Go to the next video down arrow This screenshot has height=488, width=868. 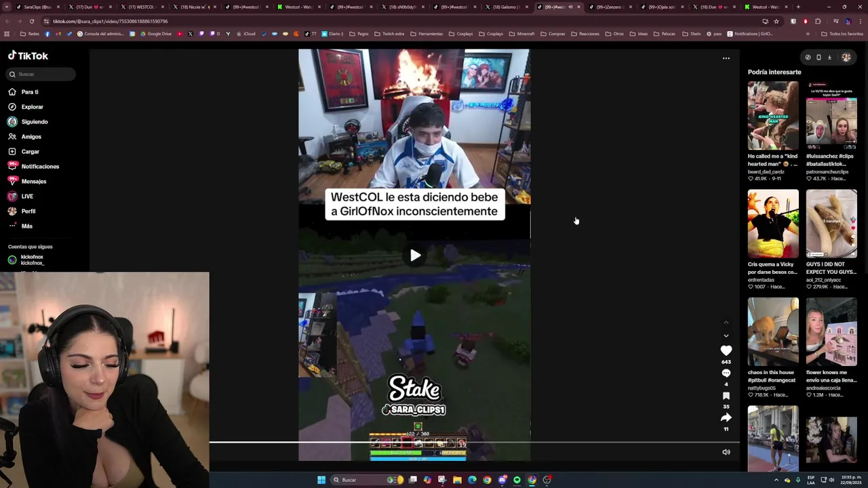(x=726, y=335)
